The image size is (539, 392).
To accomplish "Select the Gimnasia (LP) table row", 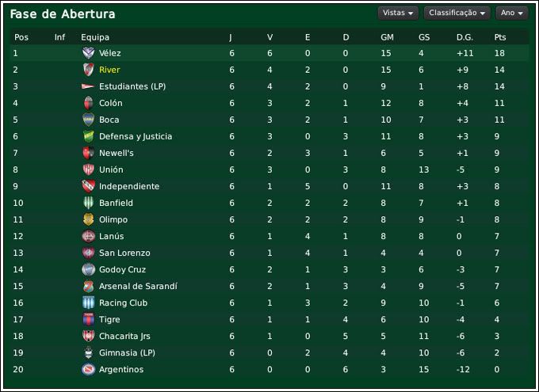I will click(269, 352).
